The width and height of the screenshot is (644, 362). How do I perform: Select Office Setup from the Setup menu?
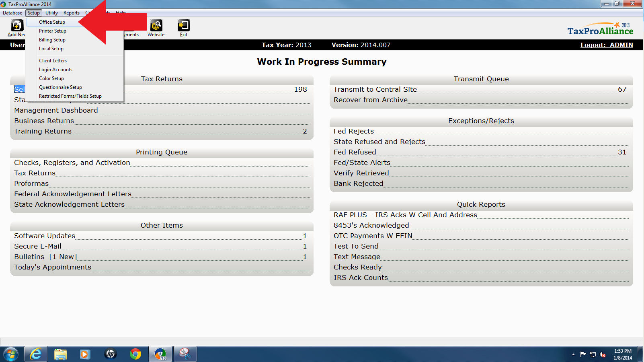coord(74,22)
